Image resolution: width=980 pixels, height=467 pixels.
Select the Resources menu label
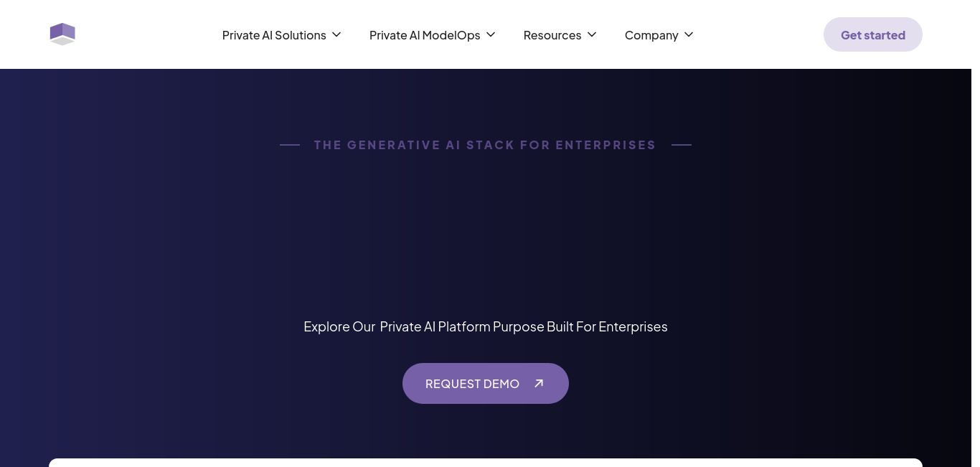click(552, 35)
